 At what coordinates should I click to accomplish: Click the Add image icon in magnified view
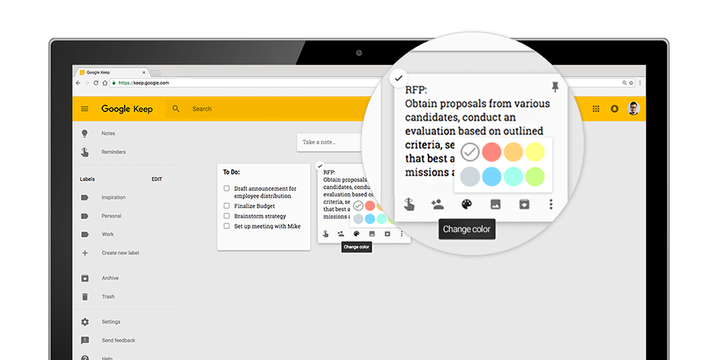495,204
